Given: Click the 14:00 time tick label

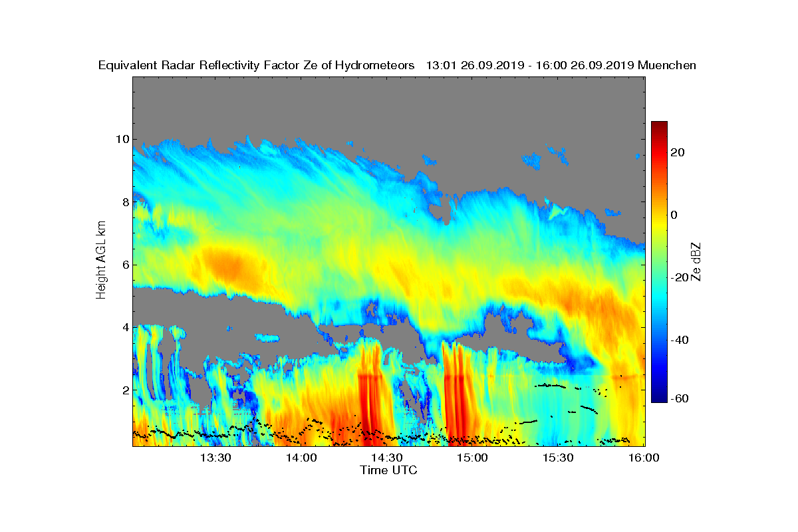Looking at the screenshot, I should (x=301, y=458).
